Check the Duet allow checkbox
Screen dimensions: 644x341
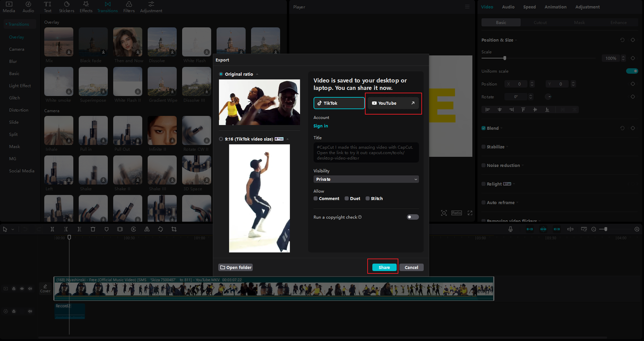point(347,198)
